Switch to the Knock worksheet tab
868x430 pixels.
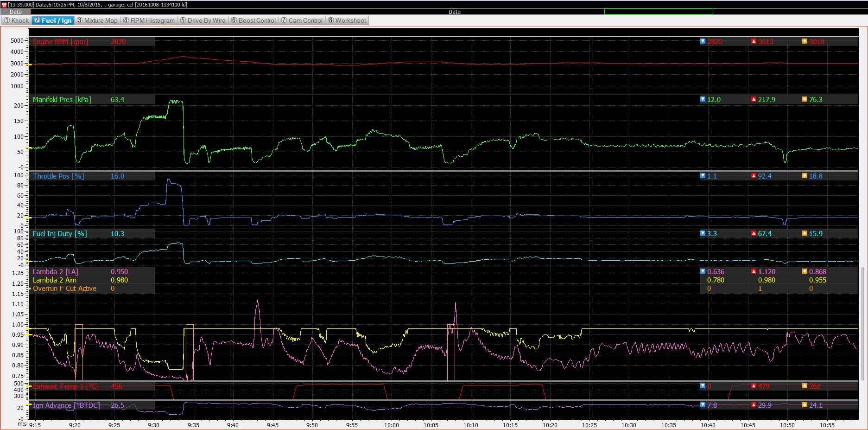coord(16,20)
